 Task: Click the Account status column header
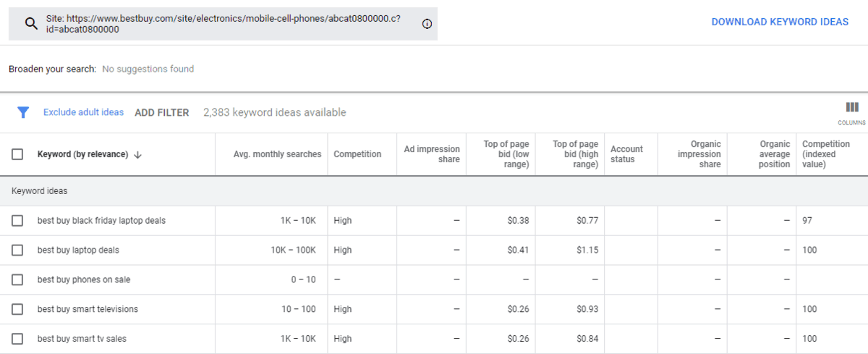(626, 154)
